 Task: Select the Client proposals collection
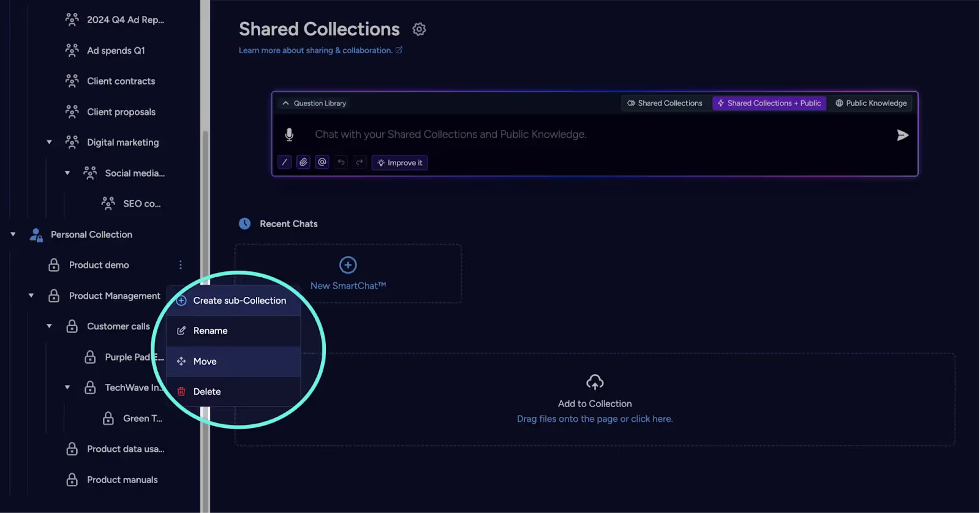click(121, 111)
